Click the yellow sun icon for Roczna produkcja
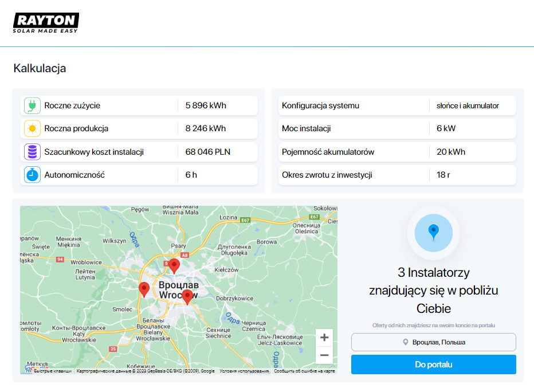 pyautogui.click(x=32, y=128)
